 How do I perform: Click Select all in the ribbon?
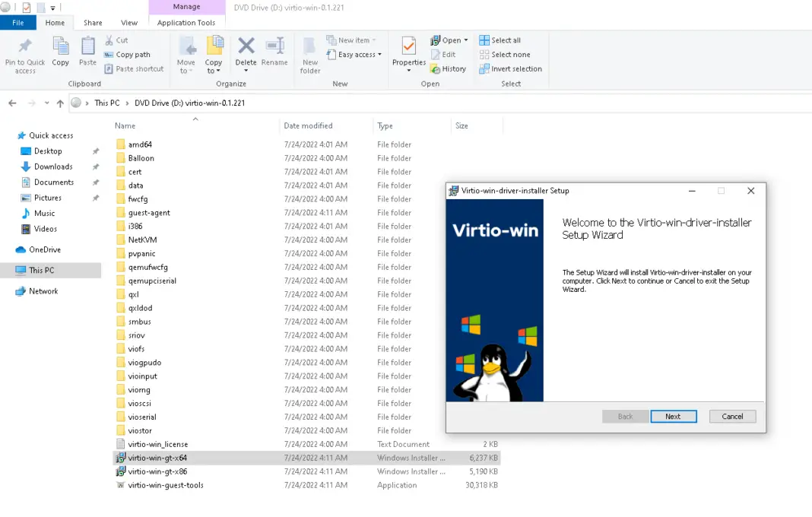click(x=504, y=40)
